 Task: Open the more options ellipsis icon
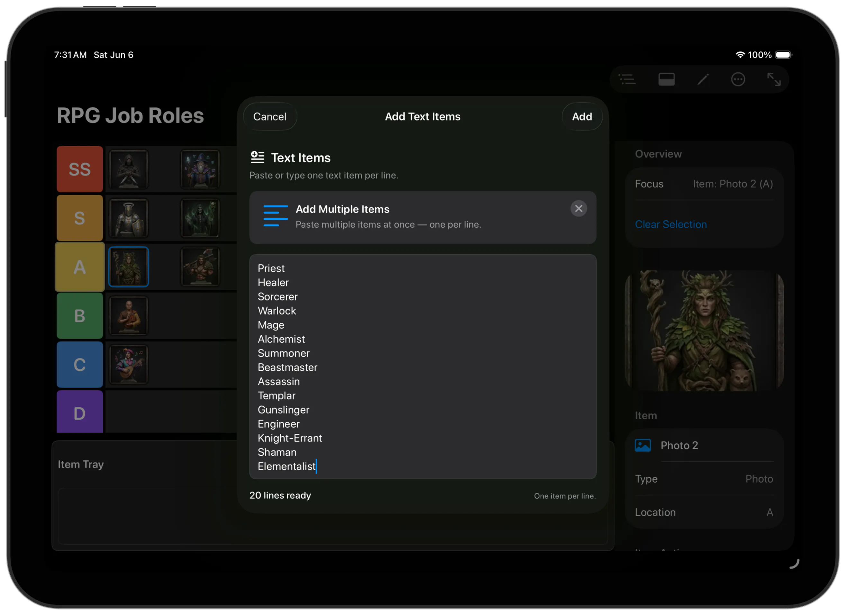pyautogui.click(x=738, y=79)
